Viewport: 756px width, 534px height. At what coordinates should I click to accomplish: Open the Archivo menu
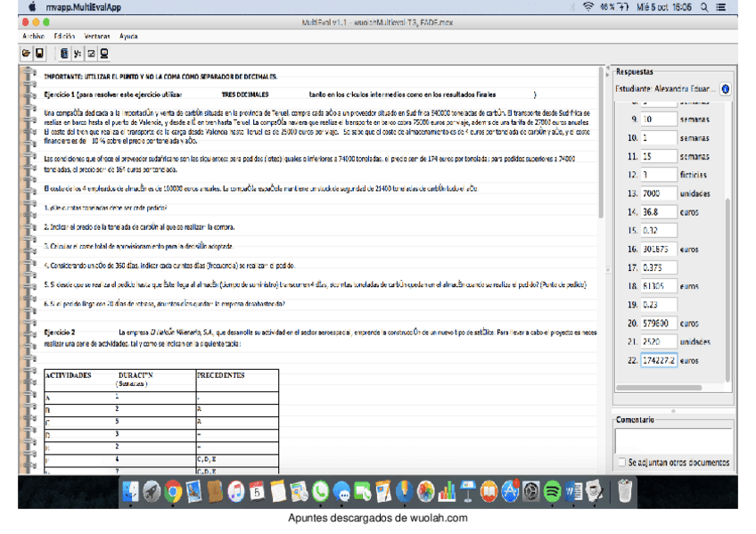click(x=33, y=37)
